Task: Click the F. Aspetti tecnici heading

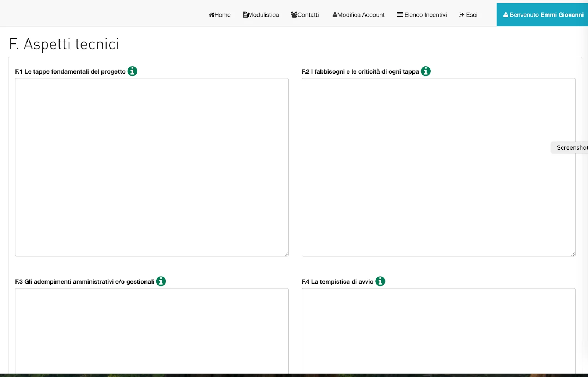Action: [64, 44]
